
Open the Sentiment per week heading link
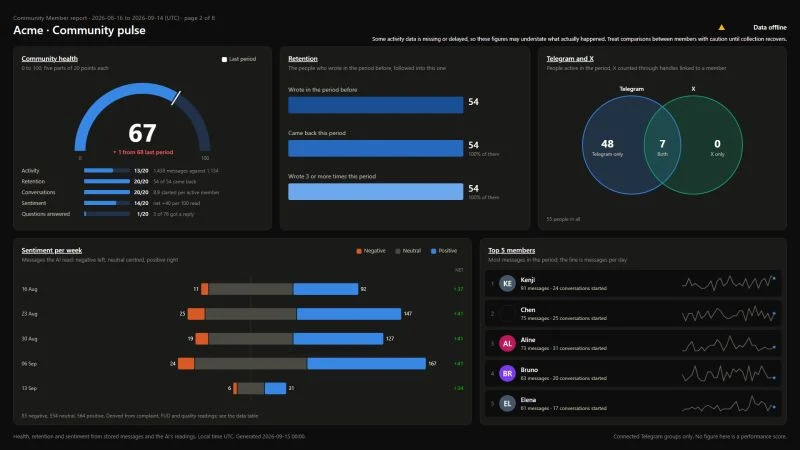click(x=52, y=251)
